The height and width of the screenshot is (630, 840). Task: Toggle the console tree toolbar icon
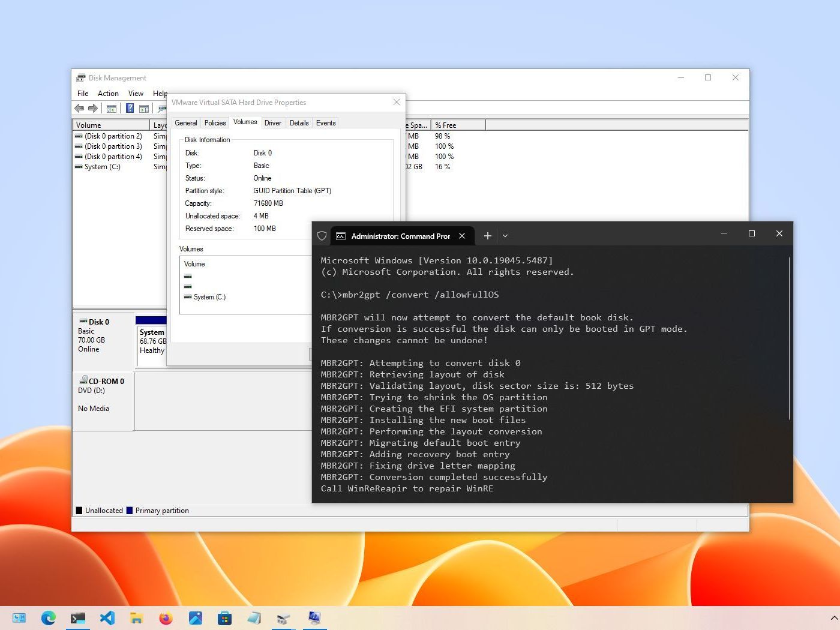point(112,109)
